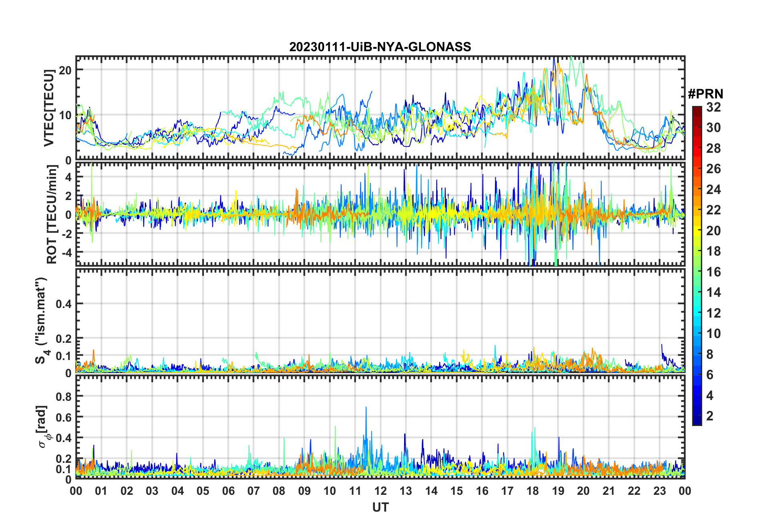Screen dimensions: 761x532
Task: Click colorbar tick label 12
Action: (x=713, y=313)
